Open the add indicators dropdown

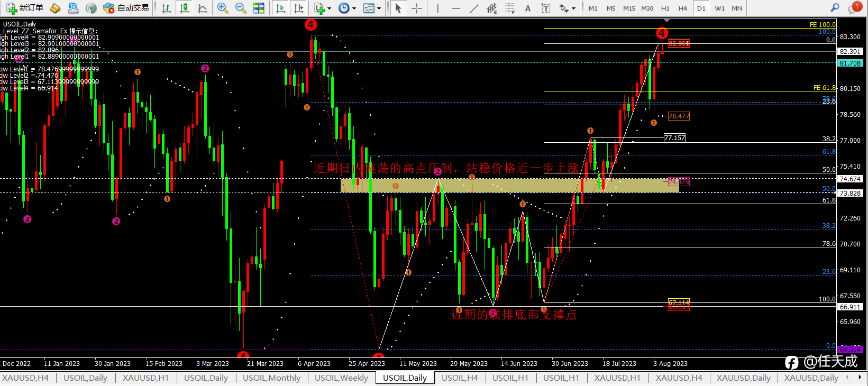point(322,8)
